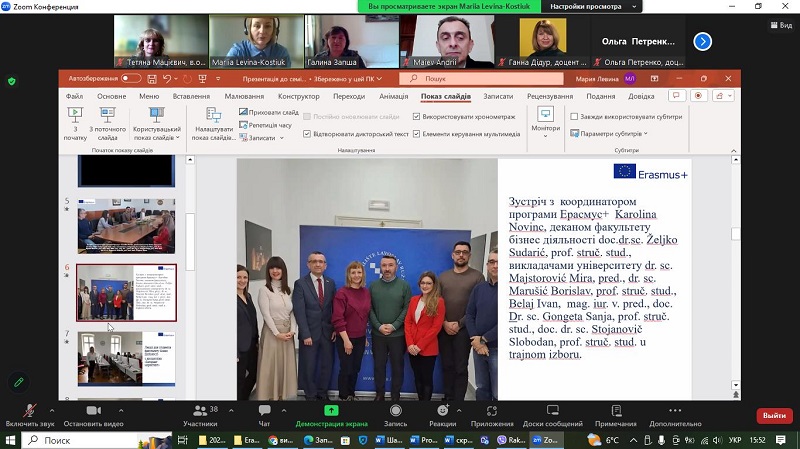Open the Записати dropdown in ribbon

point(263,138)
